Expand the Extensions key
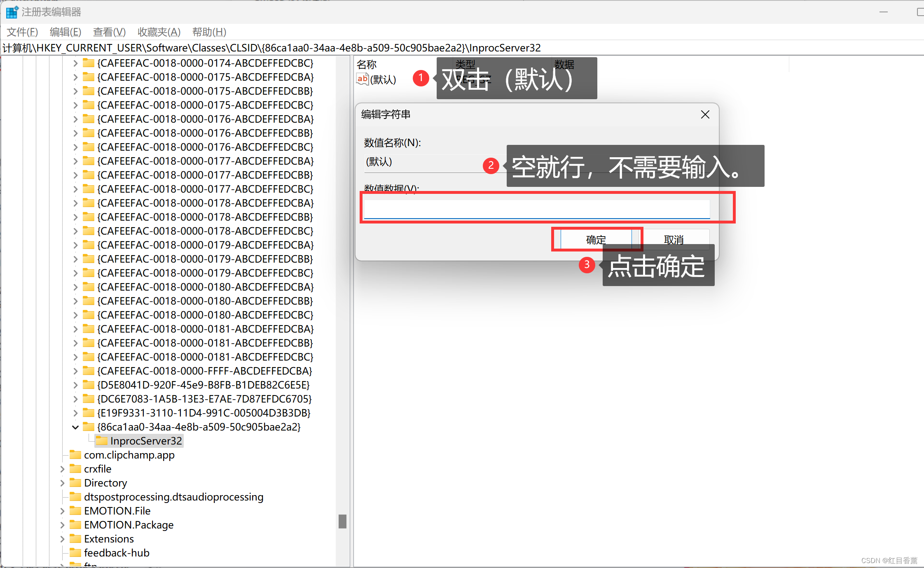Screen dimensions: 924x568 click(62, 539)
